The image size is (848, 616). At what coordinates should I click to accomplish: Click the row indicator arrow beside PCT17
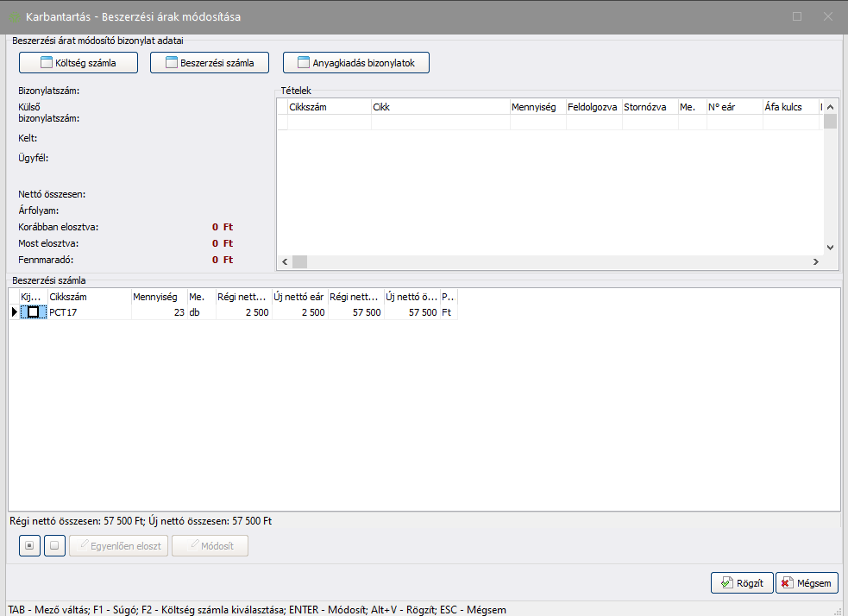pos(14,312)
